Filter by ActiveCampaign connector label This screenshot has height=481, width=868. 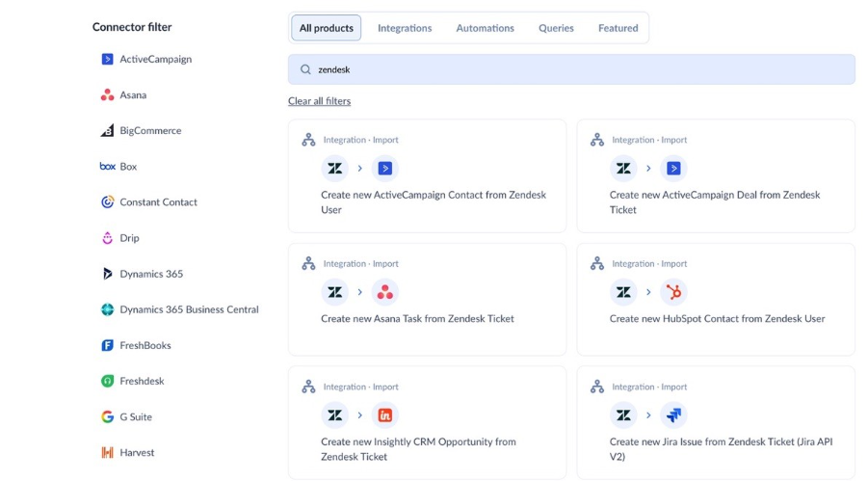click(155, 60)
